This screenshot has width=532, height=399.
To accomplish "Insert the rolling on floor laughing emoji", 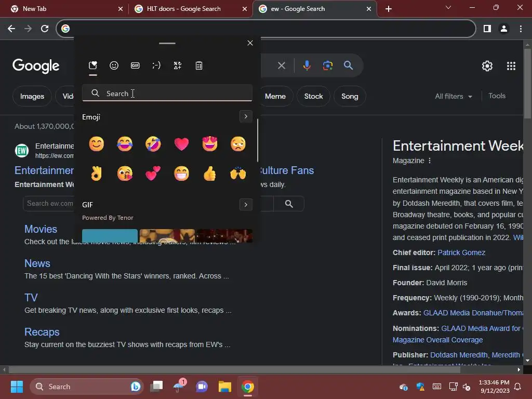I will (153, 144).
